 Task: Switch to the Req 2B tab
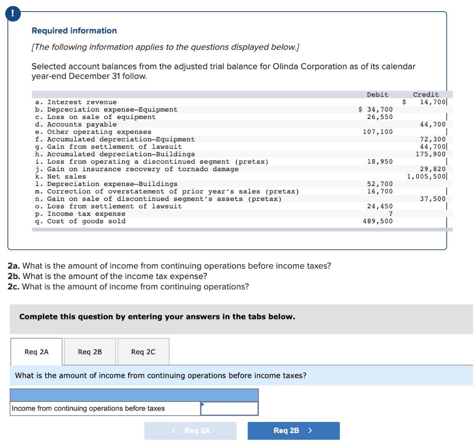point(89,352)
